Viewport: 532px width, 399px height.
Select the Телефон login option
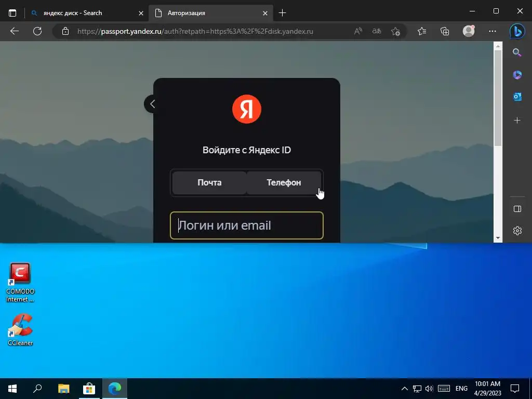coord(284,182)
